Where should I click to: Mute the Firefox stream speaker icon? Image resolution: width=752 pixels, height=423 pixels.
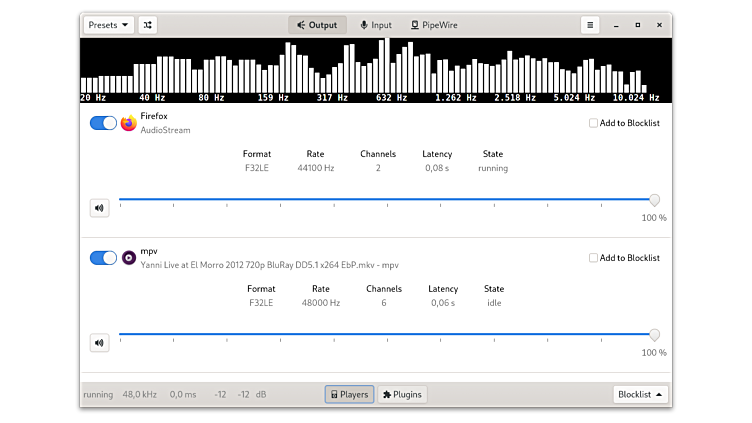coord(99,208)
